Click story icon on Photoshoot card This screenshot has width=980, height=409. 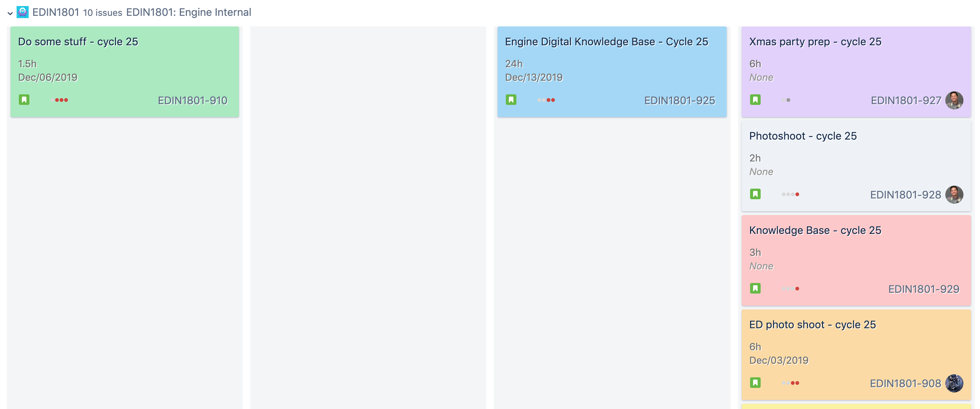[x=755, y=194]
